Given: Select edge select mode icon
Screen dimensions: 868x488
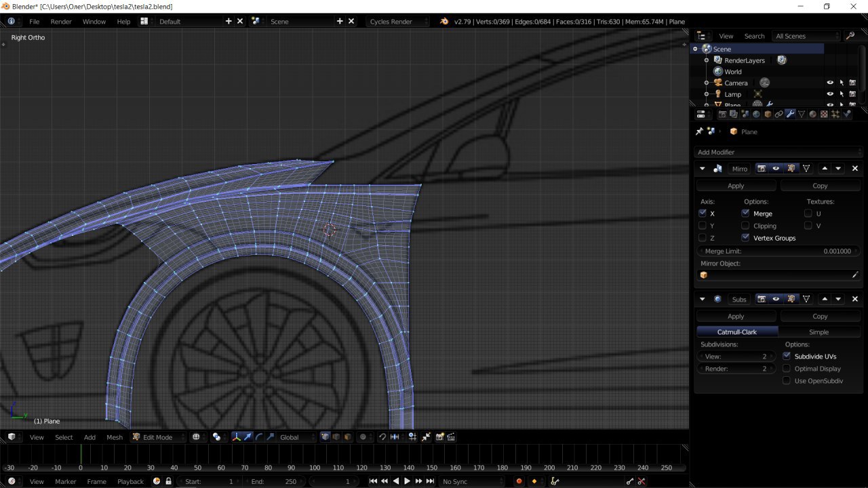Looking at the screenshot, I should [x=336, y=437].
